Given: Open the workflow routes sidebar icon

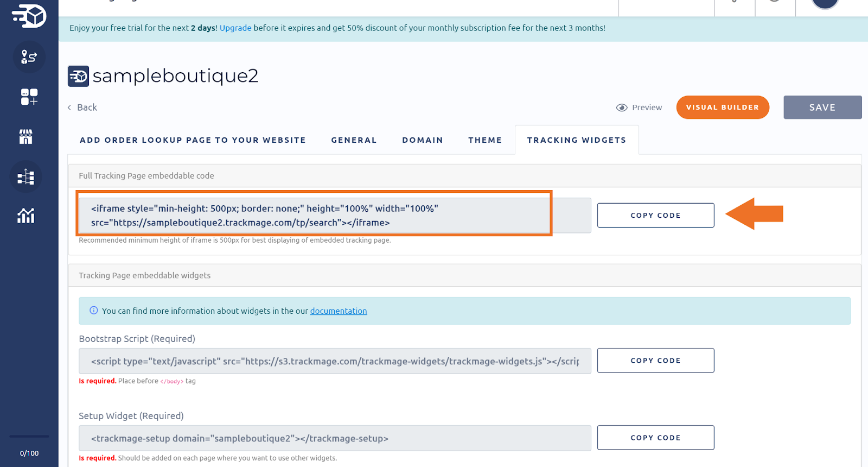Looking at the screenshot, I should (29, 56).
